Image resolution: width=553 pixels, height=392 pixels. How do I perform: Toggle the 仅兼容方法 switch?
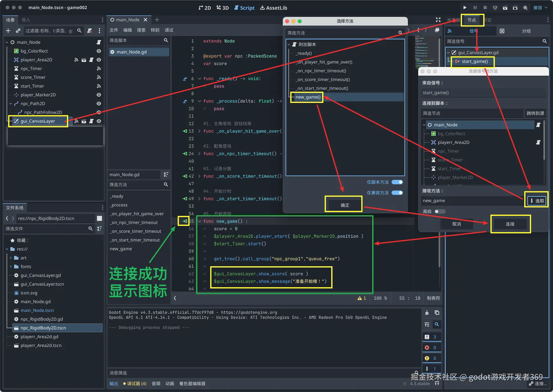[x=397, y=193]
